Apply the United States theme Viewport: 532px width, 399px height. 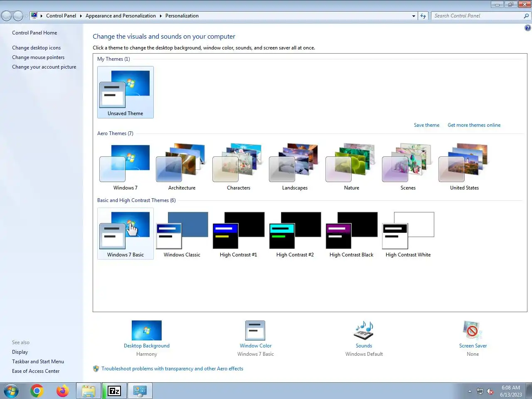click(464, 167)
